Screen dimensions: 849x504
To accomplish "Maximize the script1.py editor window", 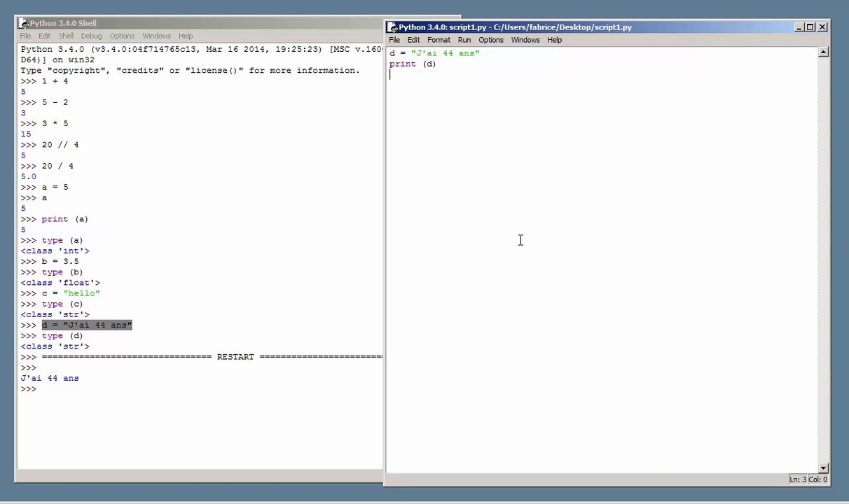I will click(810, 27).
